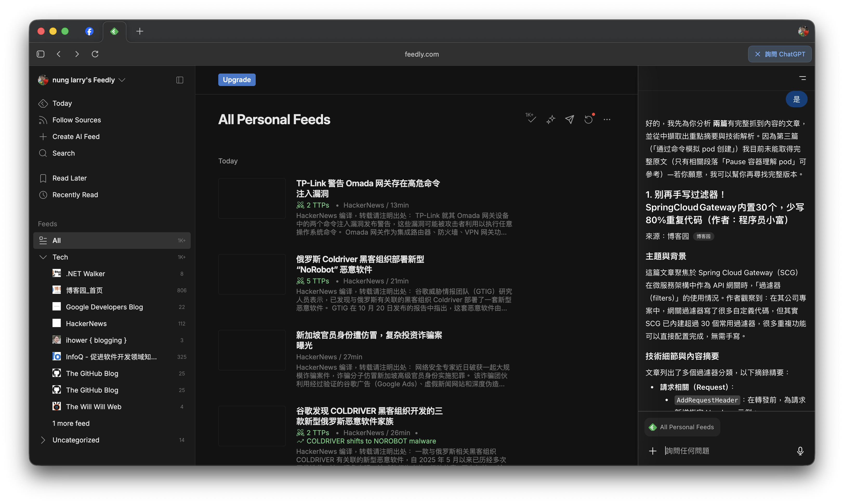Open Read Later bookmark item
844x504 pixels.
click(69, 178)
